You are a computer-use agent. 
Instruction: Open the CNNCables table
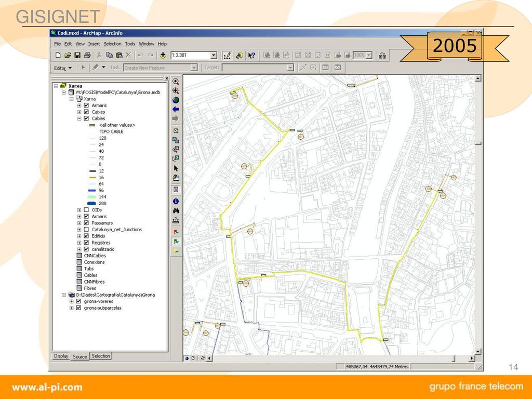95,256
